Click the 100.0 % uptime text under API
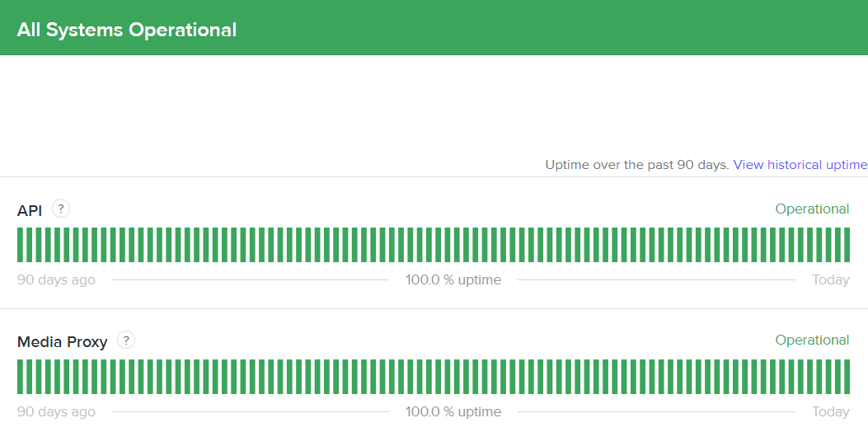Viewport: 868px width, 432px height. point(453,280)
